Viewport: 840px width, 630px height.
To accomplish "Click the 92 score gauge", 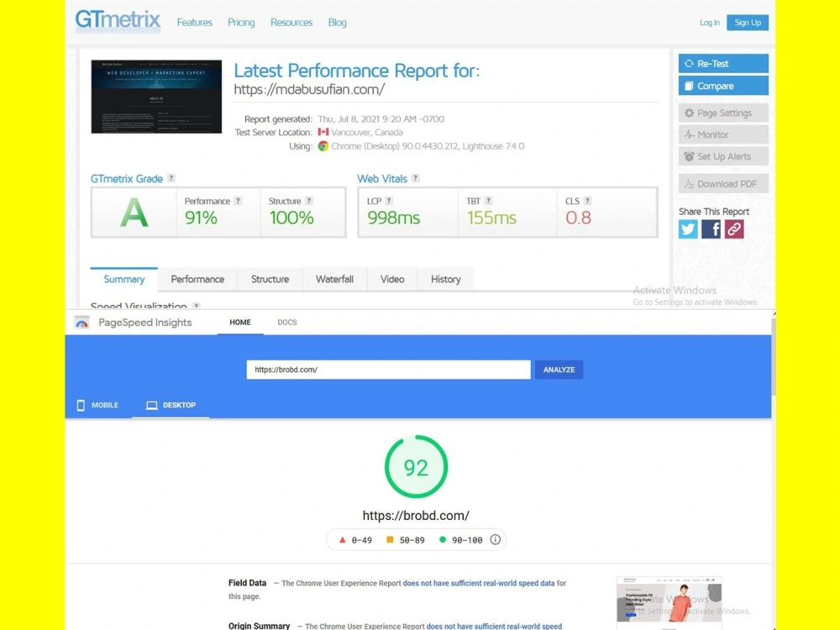I will tap(417, 467).
